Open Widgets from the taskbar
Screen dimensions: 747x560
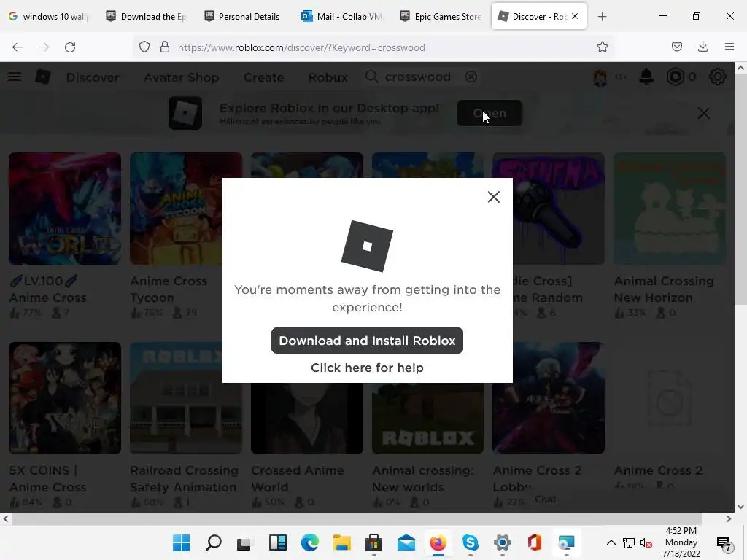click(x=277, y=542)
